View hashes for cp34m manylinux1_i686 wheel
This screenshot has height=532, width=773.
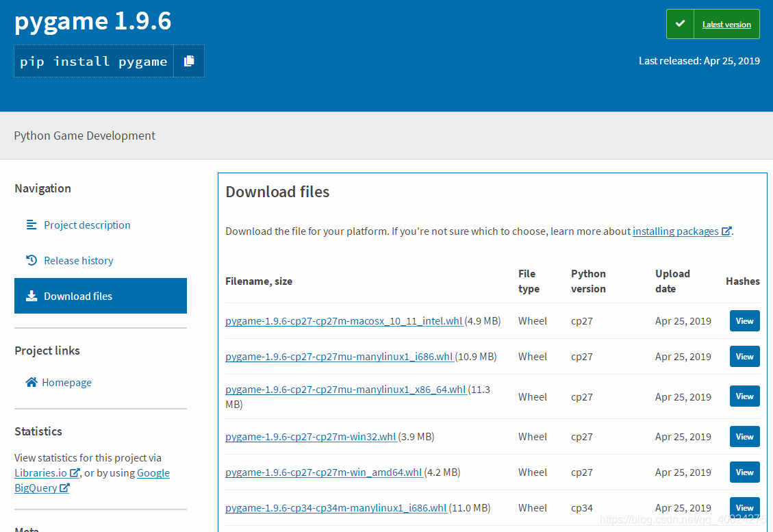744,508
